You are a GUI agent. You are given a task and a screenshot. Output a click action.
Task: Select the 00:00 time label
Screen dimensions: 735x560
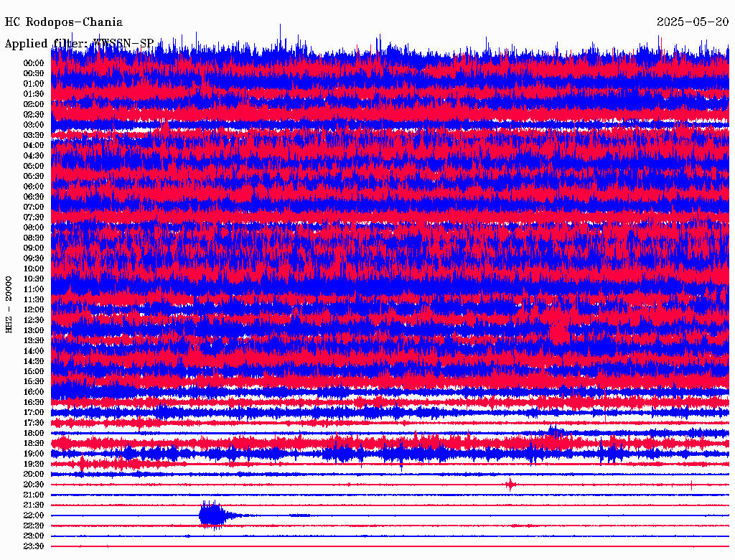[x=34, y=63]
